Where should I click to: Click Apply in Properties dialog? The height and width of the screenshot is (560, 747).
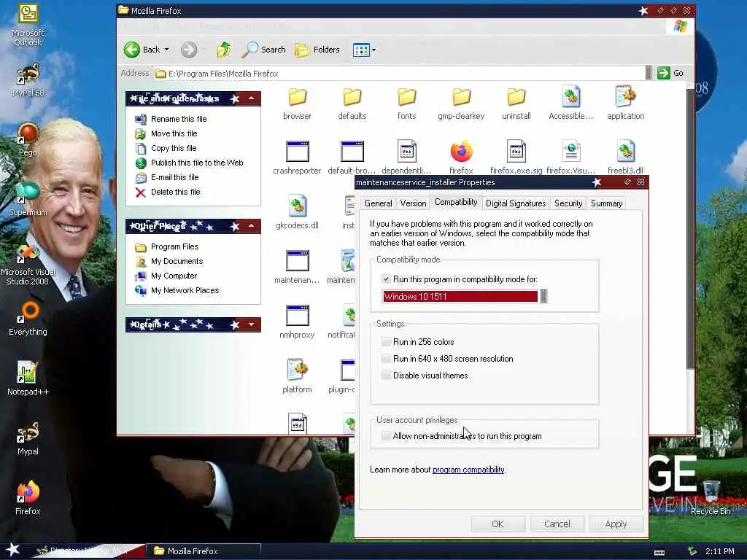[616, 524]
